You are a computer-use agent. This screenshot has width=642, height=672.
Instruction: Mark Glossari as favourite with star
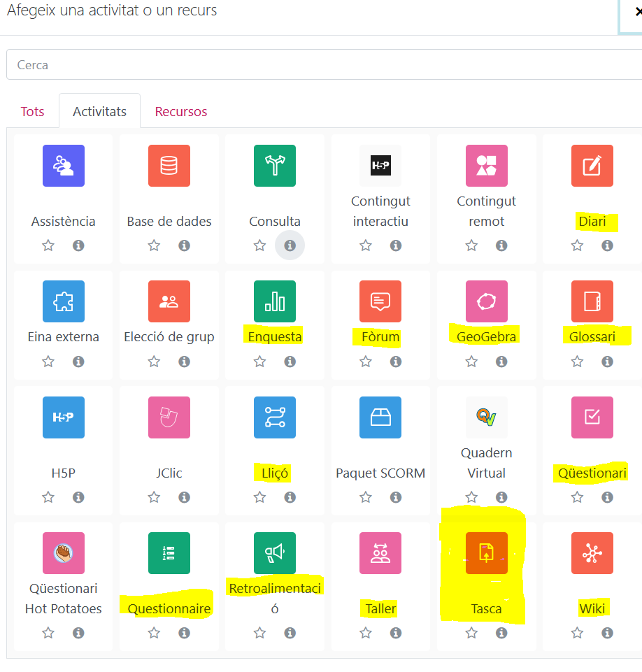tap(577, 362)
